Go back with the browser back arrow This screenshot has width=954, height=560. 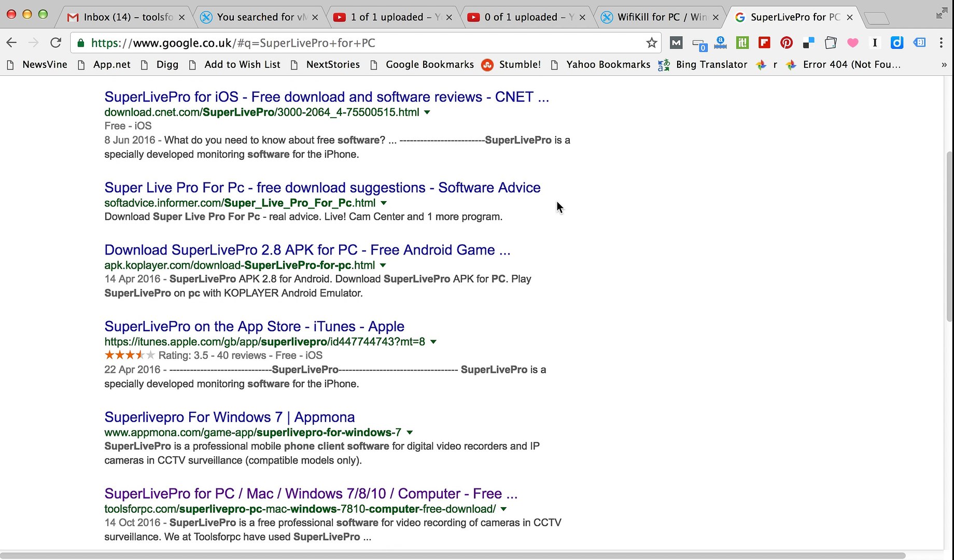click(x=11, y=43)
